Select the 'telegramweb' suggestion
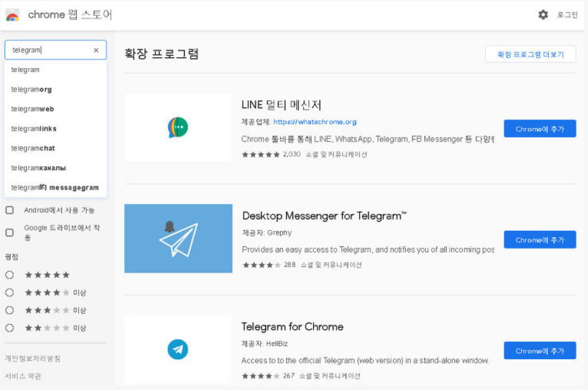 pyautogui.click(x=55, y=109)
